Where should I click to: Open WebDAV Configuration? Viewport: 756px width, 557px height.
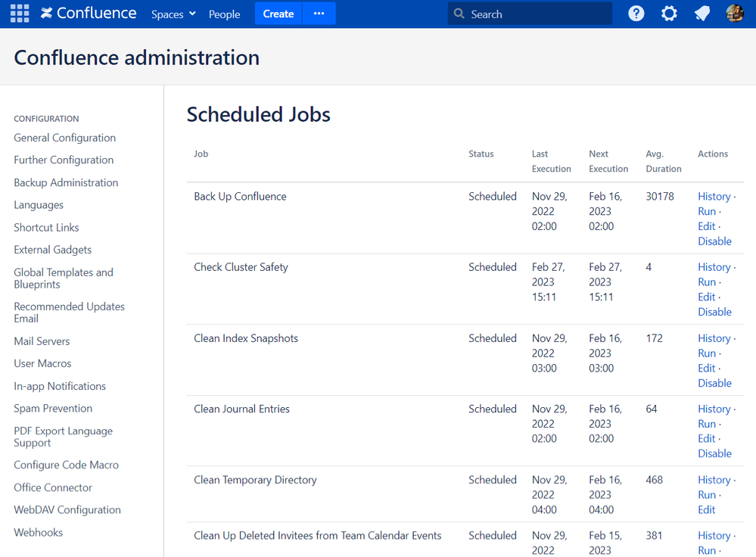pos(67,510)
